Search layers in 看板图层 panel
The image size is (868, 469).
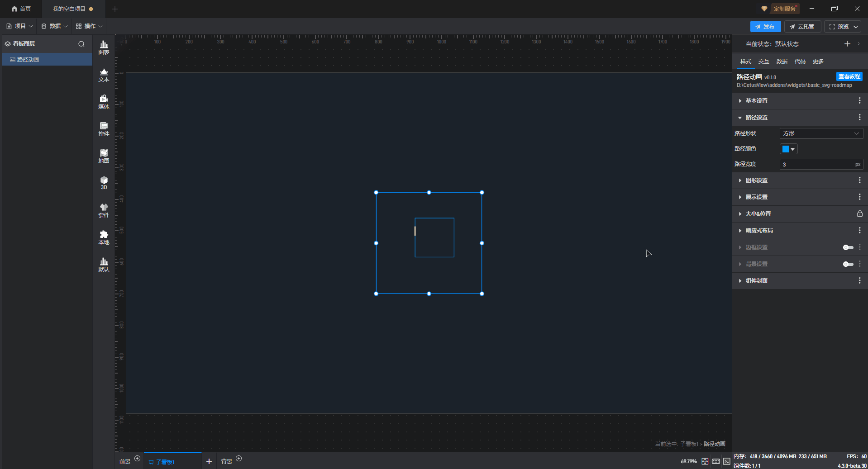(x=81, y=44)
